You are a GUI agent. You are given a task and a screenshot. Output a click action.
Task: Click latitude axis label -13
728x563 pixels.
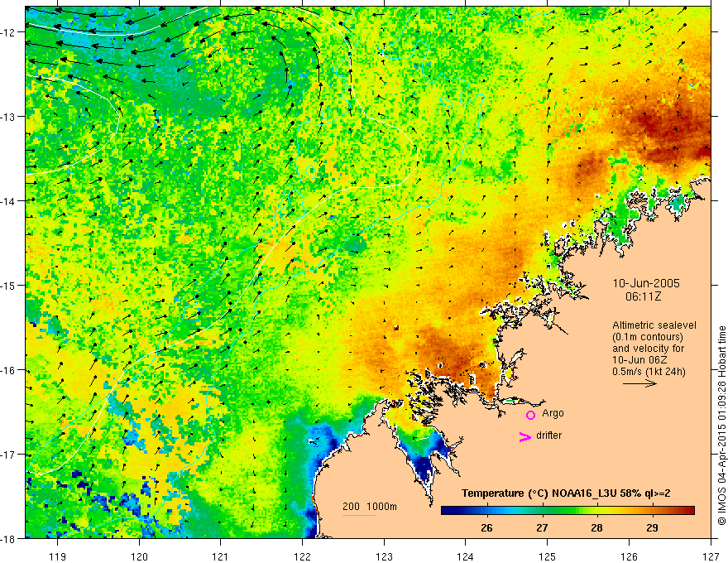pyautogui.click(x=10, y=117)
